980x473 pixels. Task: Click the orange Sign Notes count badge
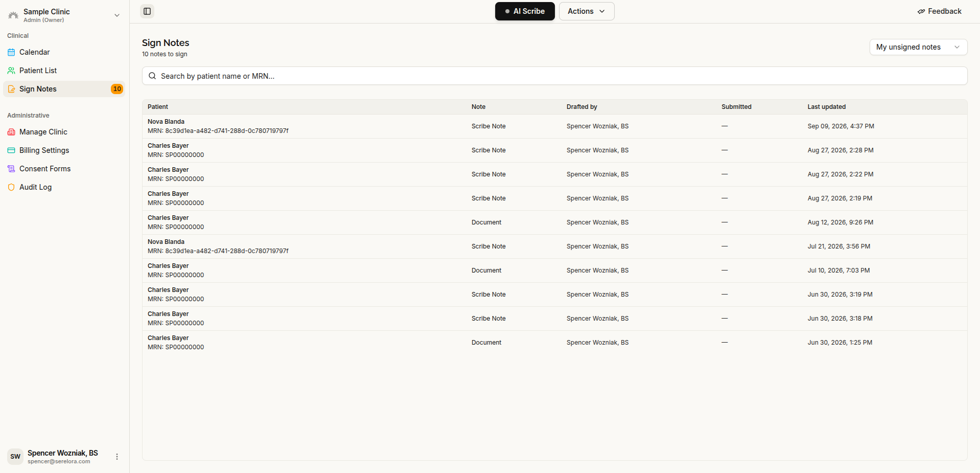117,89
